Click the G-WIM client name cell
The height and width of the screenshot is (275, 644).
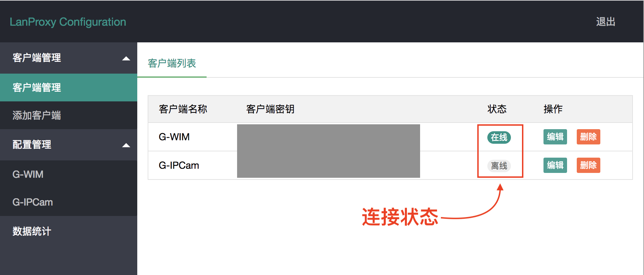(x=174, y=137)
